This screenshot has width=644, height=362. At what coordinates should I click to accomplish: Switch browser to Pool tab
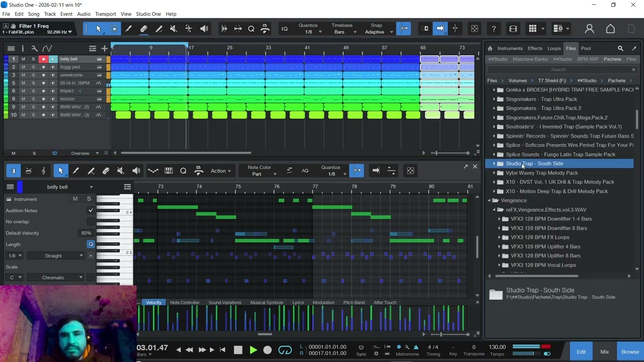586,48
